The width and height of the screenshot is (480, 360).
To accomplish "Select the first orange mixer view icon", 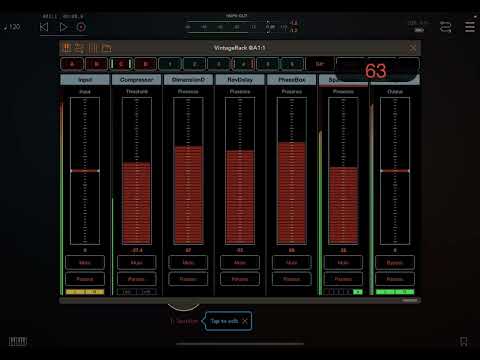I will [x=67, y=48].
